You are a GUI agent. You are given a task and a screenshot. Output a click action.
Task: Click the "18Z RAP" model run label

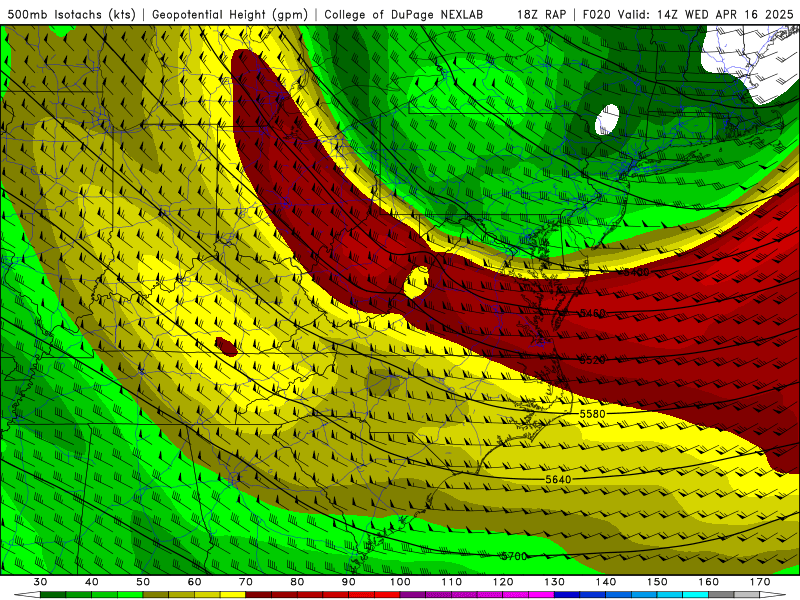coord(541,15)
